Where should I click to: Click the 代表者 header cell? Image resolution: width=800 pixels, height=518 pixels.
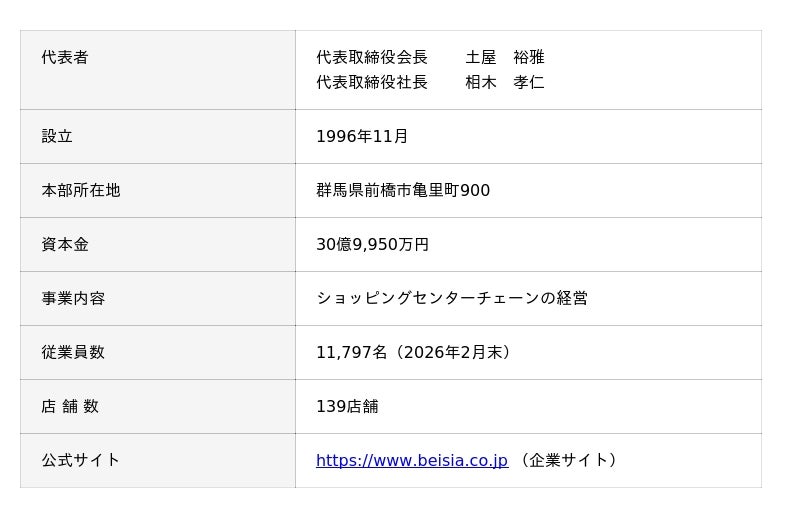coord(158,70)
